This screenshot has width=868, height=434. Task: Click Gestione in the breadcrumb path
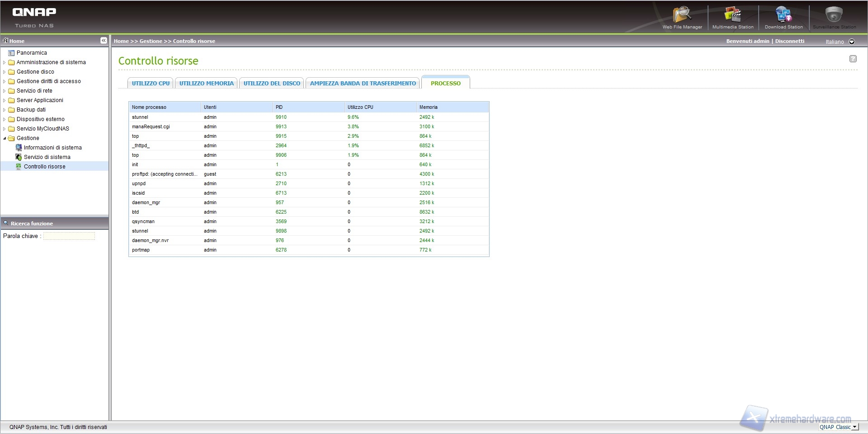(x=151, y=41)
